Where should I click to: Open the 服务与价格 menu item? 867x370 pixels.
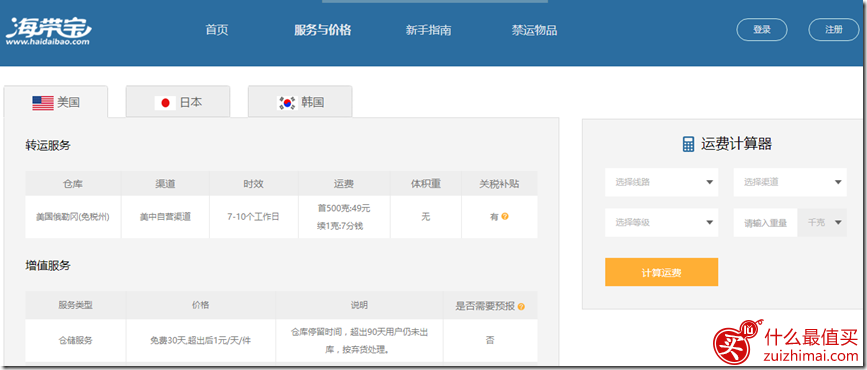coord(322,30)
